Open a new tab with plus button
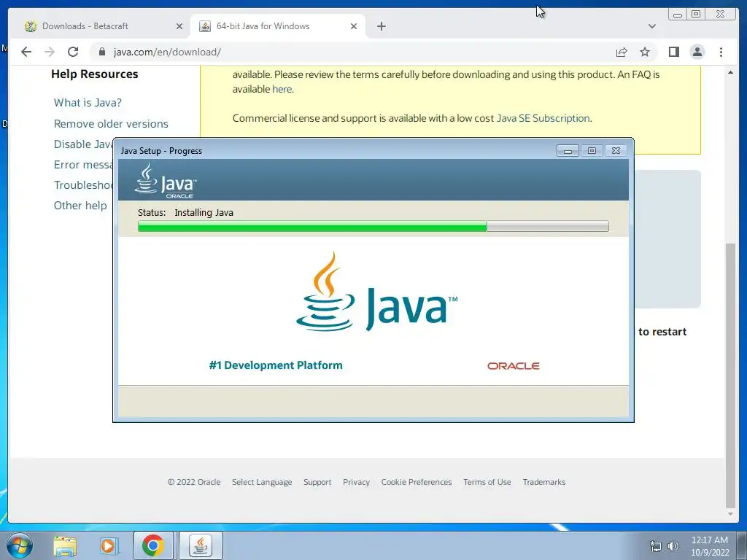The image size is (747, 560). point(381,26)
